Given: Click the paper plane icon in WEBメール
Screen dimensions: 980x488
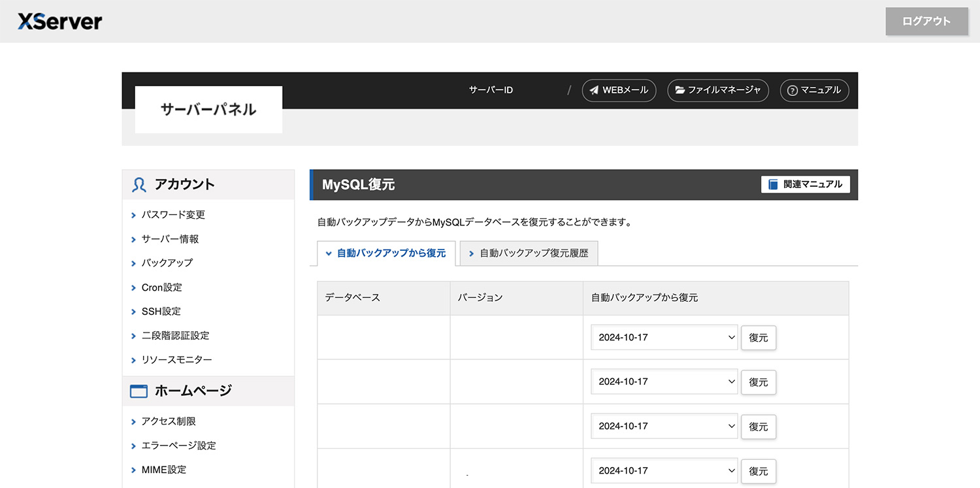Looking at the screenshot, I should (x=594, y=90).
